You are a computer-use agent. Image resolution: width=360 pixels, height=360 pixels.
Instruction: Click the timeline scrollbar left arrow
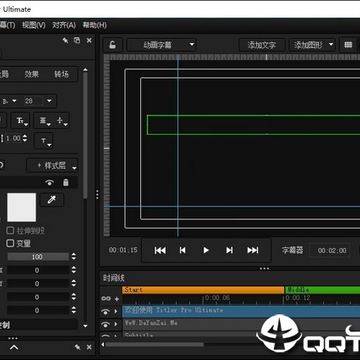(x=103, y=345)
